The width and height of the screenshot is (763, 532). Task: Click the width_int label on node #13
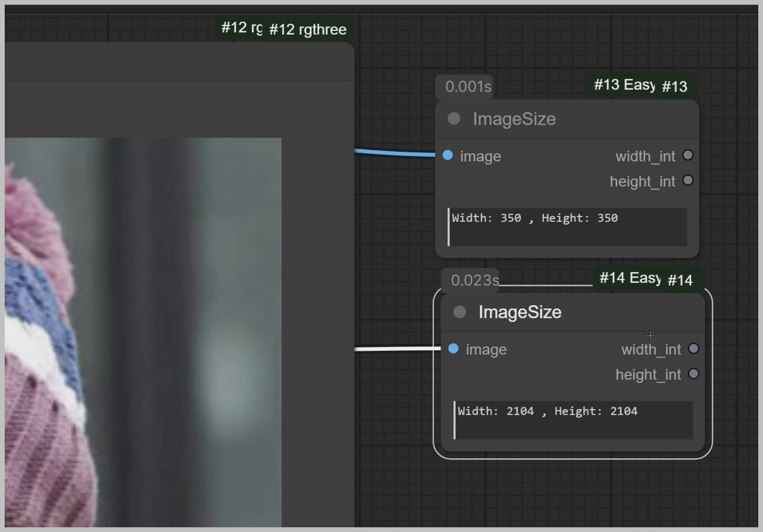click(645, 157)
